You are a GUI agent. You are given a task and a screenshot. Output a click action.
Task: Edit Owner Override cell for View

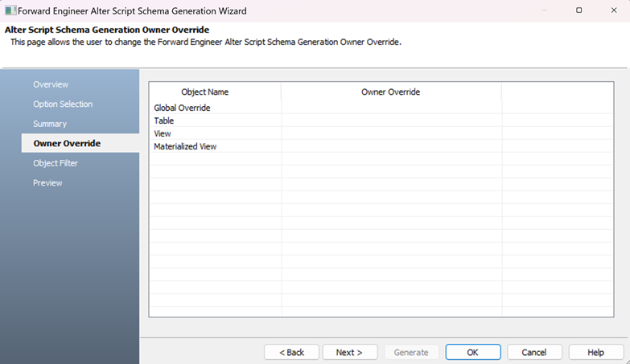click(x=392, y=133)
